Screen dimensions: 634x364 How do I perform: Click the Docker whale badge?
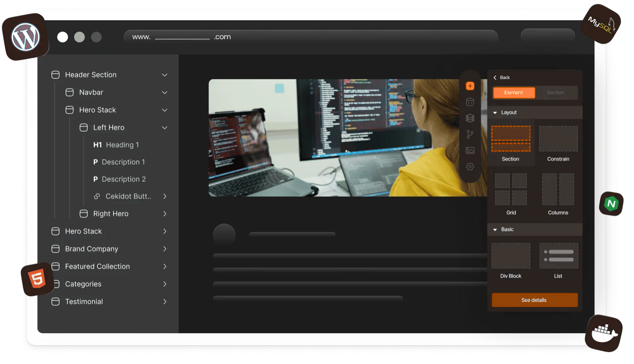[x=604, y=333]
